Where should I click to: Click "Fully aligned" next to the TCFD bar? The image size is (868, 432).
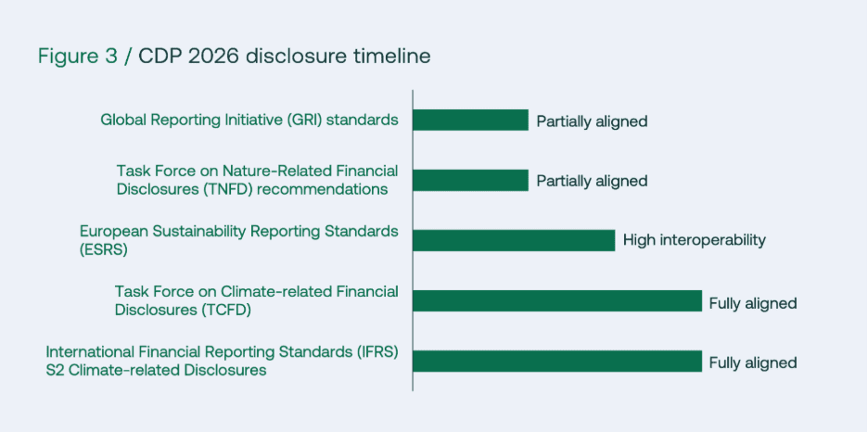752,303
